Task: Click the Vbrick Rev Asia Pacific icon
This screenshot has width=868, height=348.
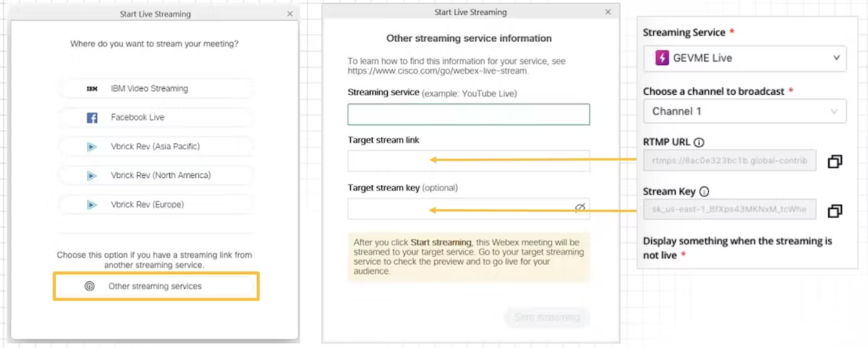Action: (x=92, y=146)
